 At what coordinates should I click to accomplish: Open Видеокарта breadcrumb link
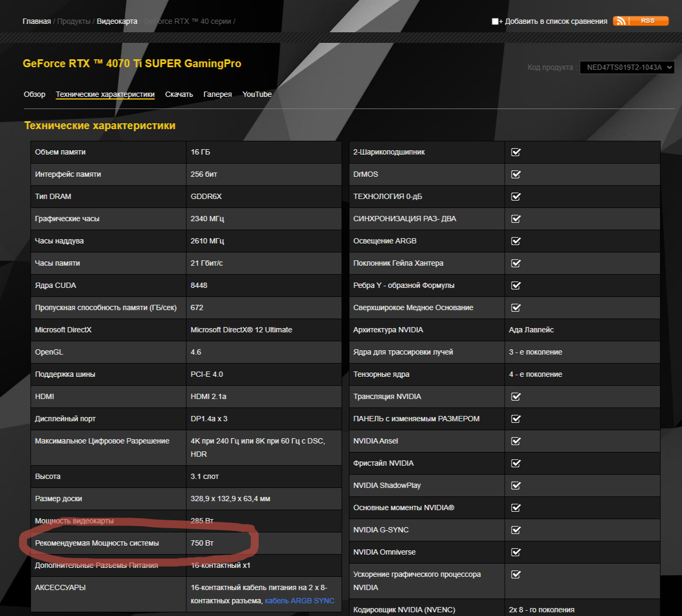click(117, 21)
